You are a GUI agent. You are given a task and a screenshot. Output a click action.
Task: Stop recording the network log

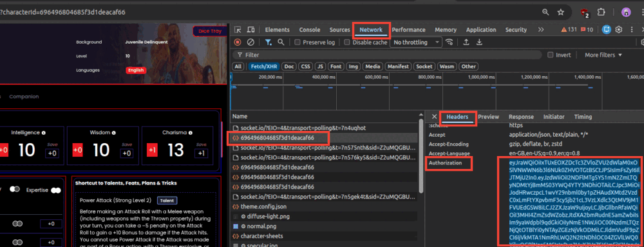(x=238, y=42)
